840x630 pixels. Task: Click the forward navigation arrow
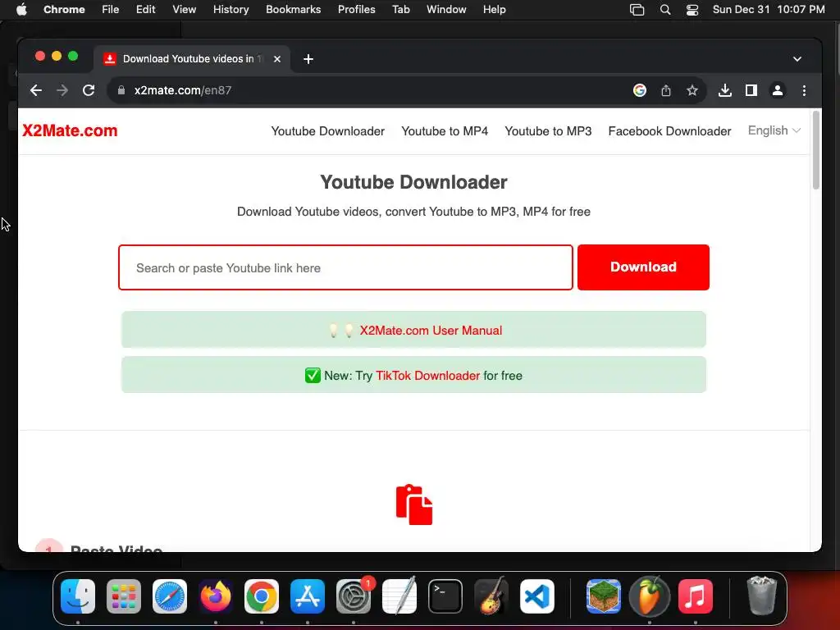coord(62,90)
